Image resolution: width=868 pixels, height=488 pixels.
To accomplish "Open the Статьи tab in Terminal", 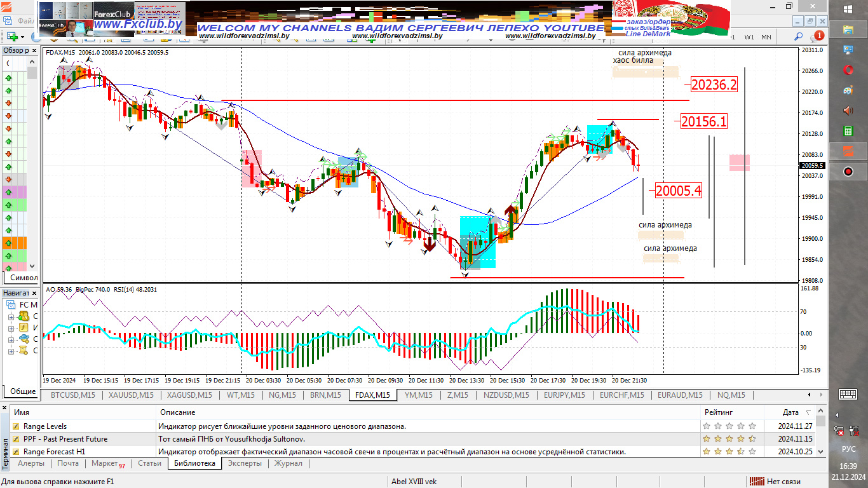I will 149,464.
